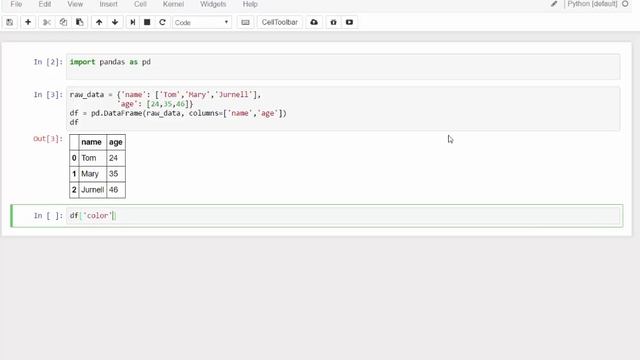
Task: Click the 'Jurnell' cell in the table
Action: pyautogui.click(x=92, y=190)
